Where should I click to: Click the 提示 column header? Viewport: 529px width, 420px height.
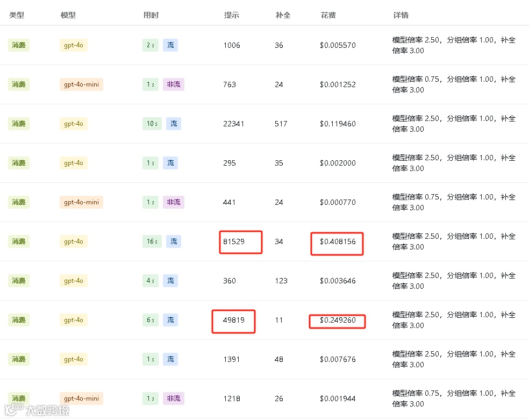[x=231, y=15]
